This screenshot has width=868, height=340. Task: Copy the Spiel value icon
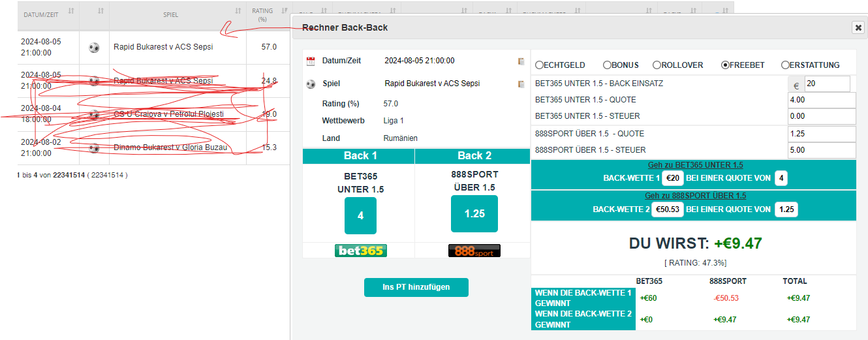521,84
